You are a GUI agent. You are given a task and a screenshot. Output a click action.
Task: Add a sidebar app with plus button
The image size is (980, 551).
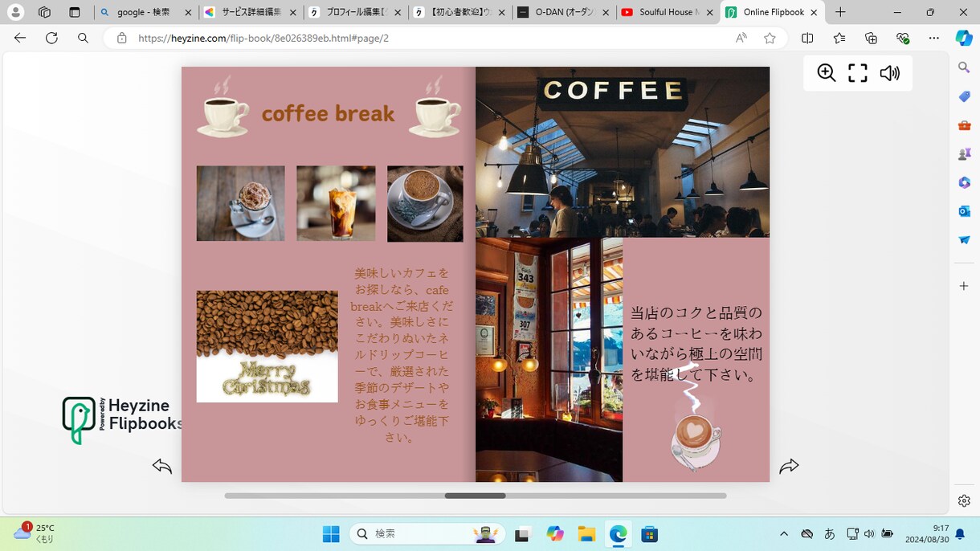click(964, 286)
